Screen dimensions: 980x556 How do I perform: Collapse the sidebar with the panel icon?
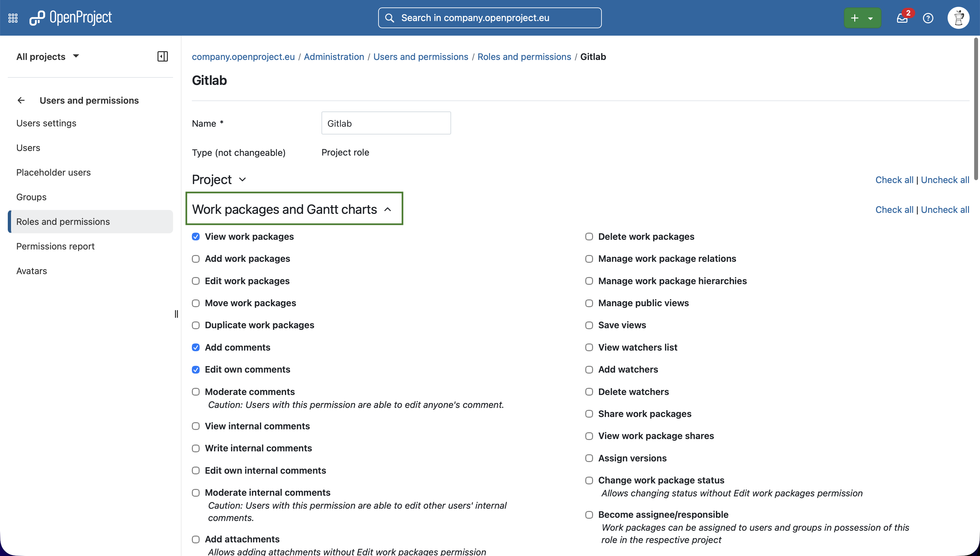pyautogui.click(x=163, y=56)
